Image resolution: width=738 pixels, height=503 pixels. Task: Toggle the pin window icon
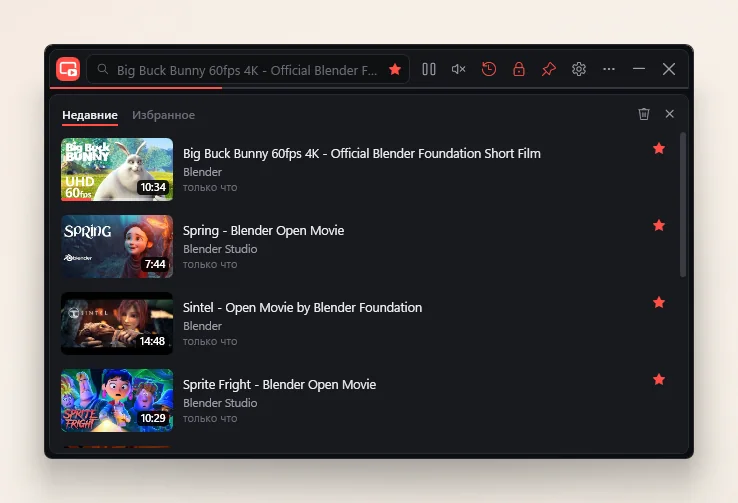point(548,69)
